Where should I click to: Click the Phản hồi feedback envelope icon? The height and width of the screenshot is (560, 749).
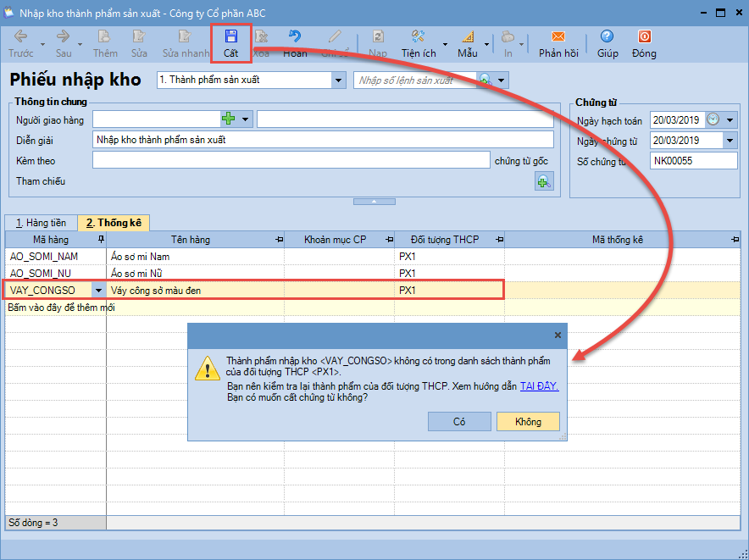[558, 37]
